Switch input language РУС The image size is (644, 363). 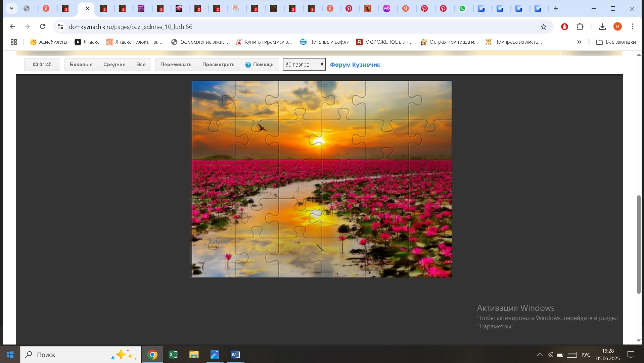pos(586,355)
